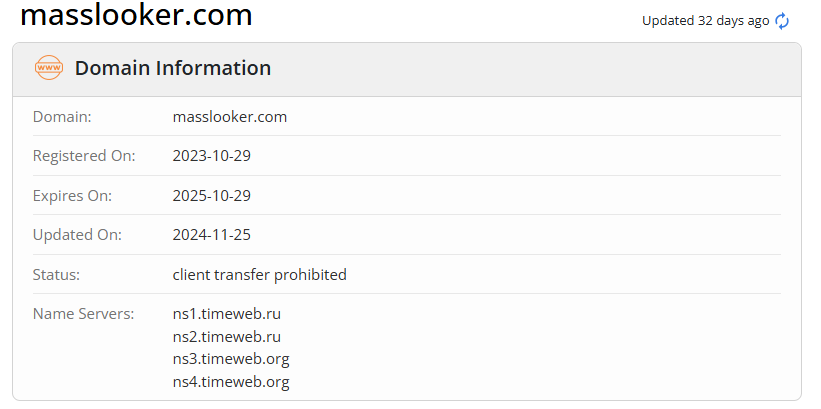Click the ns4.timeweb.org name server
The image size is (821, 409).
(230, 381)
